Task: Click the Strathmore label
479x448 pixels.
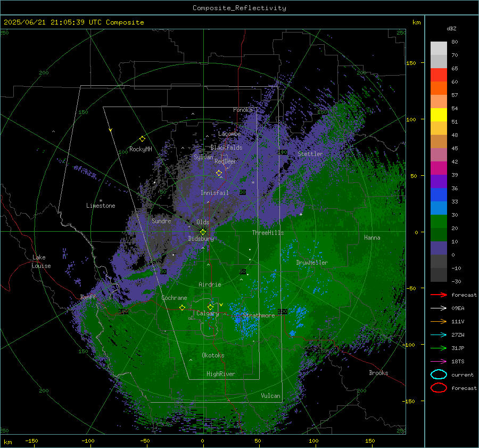Action: coord(259,315)
